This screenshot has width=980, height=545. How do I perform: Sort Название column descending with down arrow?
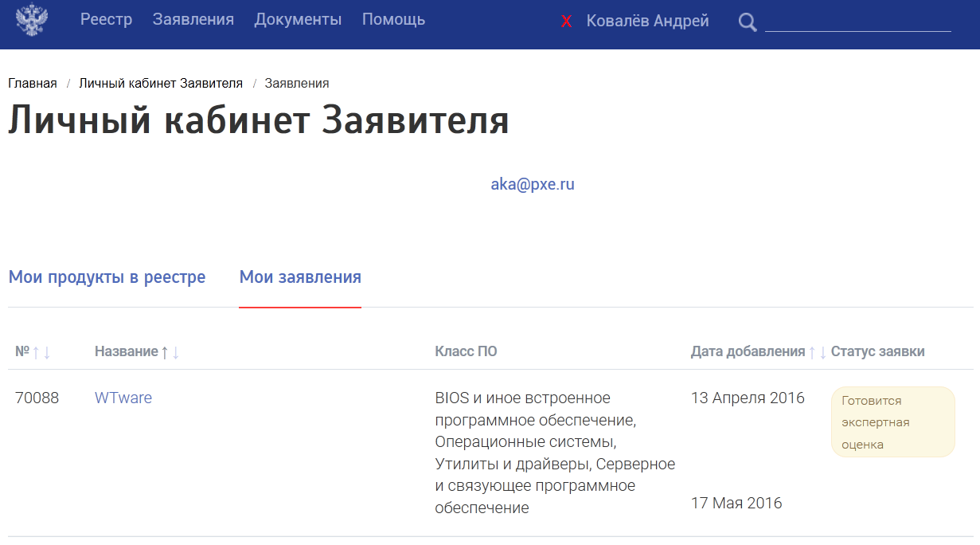point(176,352)
